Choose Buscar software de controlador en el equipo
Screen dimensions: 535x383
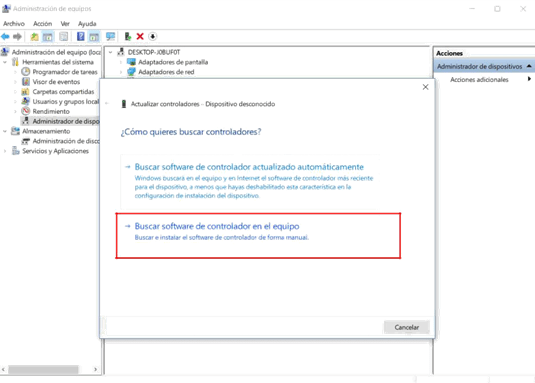tap(258, 236)
